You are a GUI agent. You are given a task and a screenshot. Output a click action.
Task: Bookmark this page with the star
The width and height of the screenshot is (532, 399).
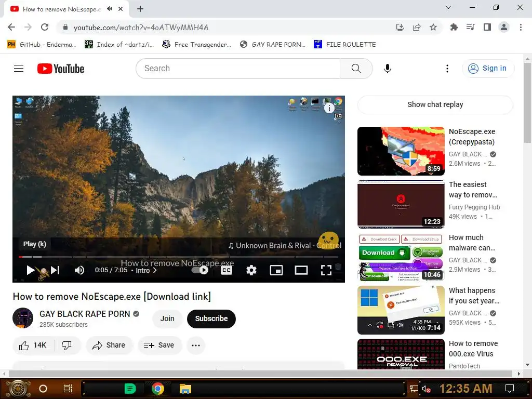click(433, 27)
